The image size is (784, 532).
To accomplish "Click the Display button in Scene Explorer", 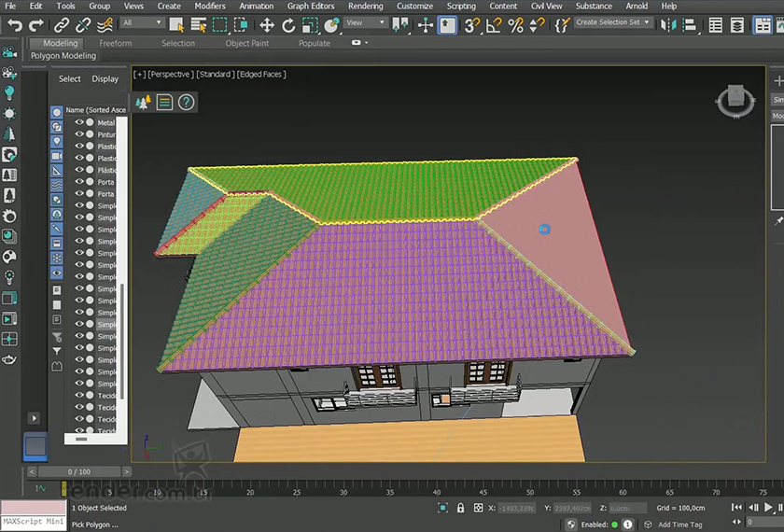I will coord(105,79).
